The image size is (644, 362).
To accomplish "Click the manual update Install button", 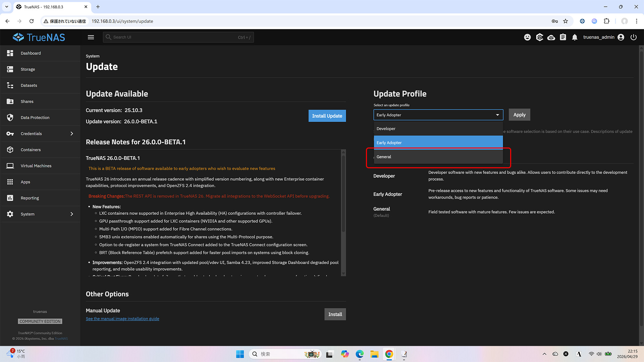I will pyautogui.click(x=335, y=314).
